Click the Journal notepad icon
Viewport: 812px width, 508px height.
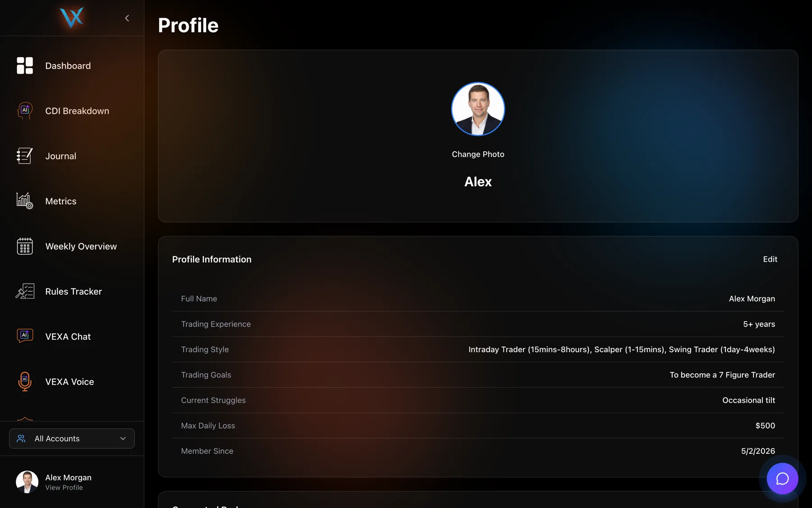click(x=25, y=156)
